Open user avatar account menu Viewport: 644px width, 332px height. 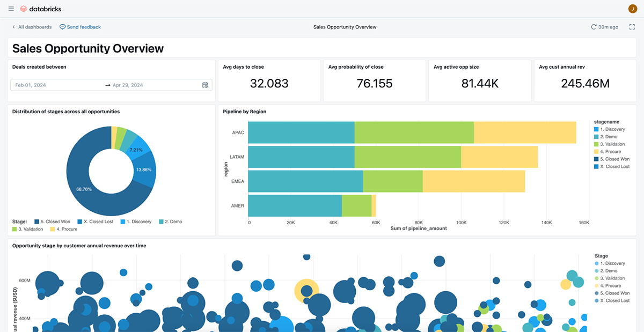632,9
